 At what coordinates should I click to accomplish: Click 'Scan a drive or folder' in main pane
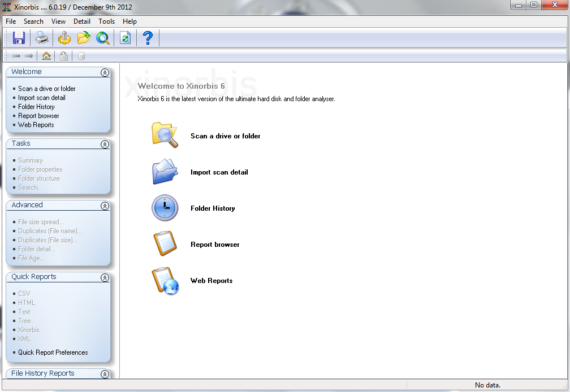226,136
